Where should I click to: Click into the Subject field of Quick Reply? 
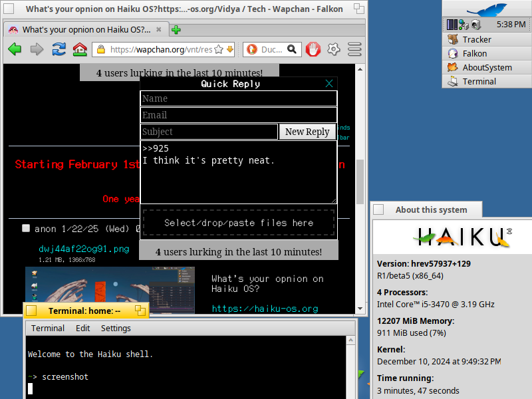(209, 132)
